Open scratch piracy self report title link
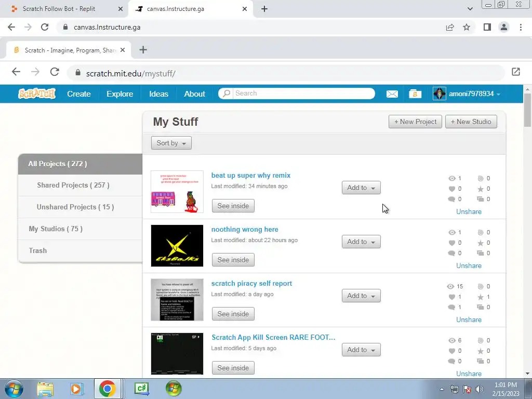Viewport: 532px width, 399px height. [x=251, y=283]
